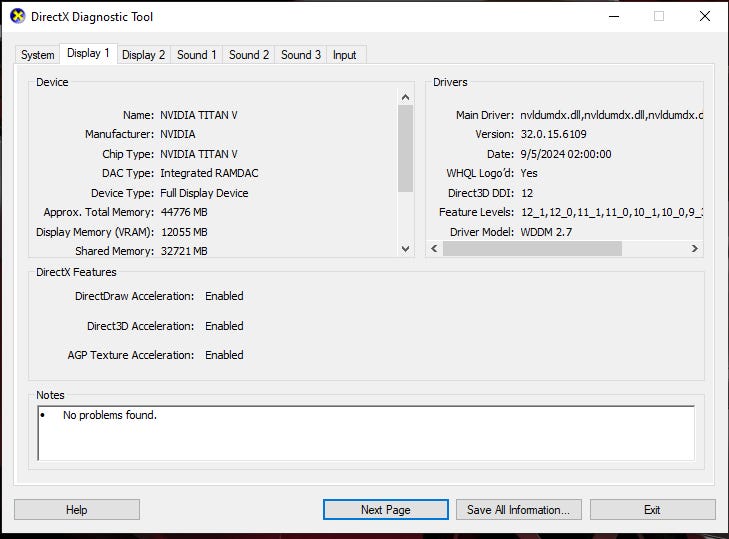This screenshot has width=729, height=539.
Task: Click the Direct3D Acceleration 'Enabled' value
Action: [x=224, y=326]
